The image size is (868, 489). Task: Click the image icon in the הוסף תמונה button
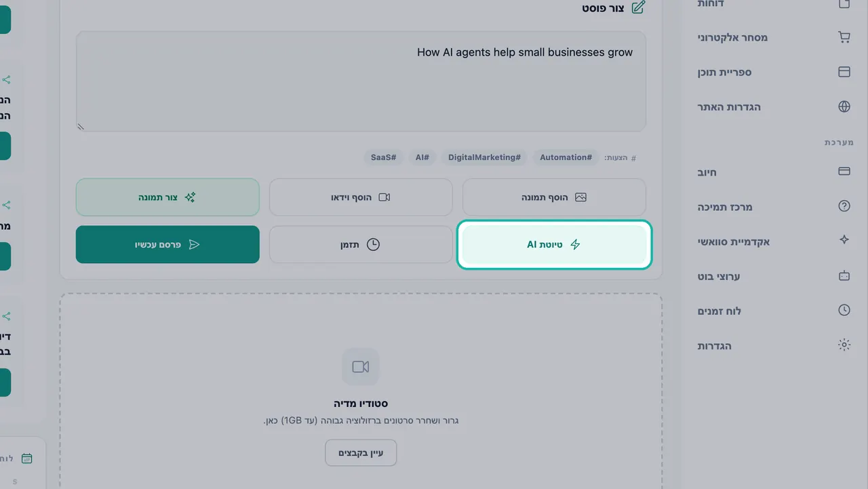(x=580, y=197)
